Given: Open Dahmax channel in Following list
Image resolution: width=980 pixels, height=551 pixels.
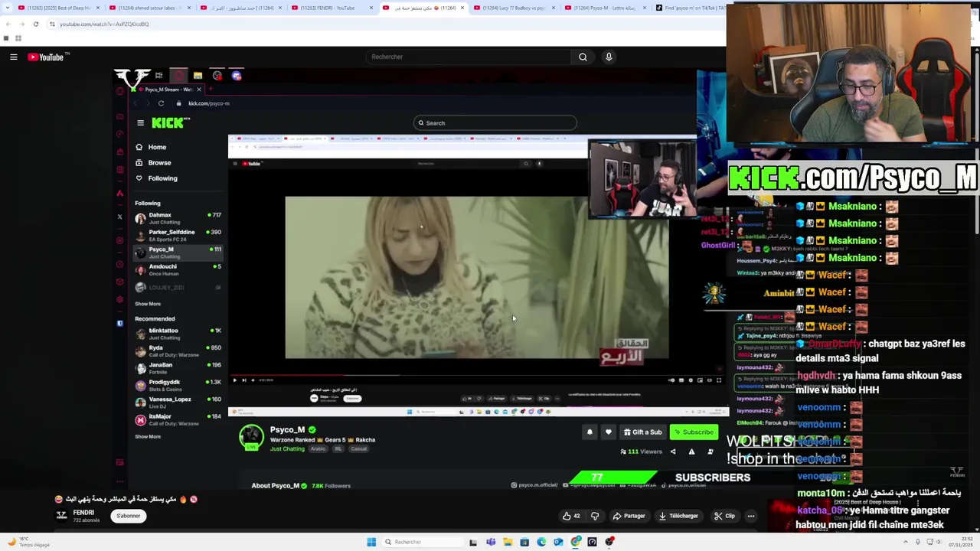Looking at the screenshot, I should pyautogui.click(x=178, y=218).
